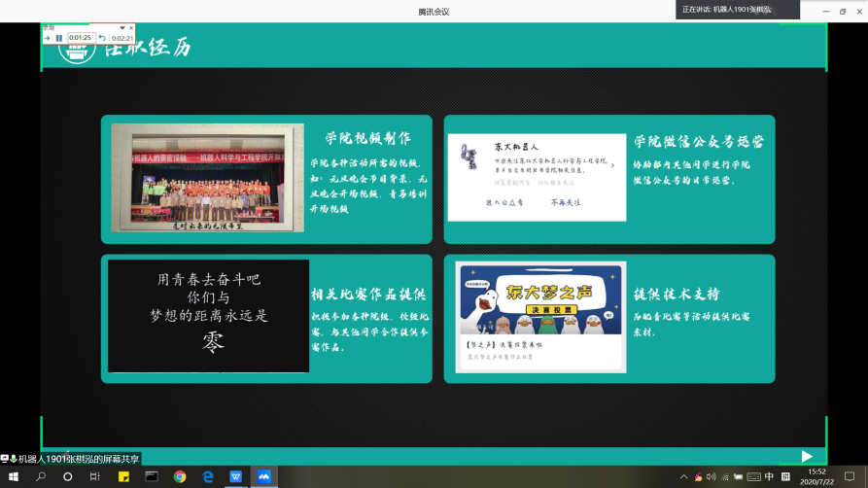Close the recording toolbar
Image resolution: width=868 pixels, height=488 pixels.
tap(131, 28)
